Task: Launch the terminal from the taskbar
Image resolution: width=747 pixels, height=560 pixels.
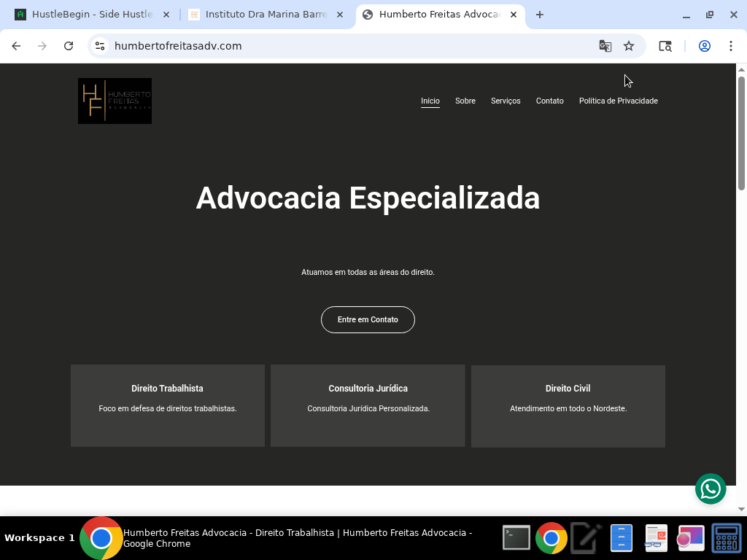Action: point(516,537)
